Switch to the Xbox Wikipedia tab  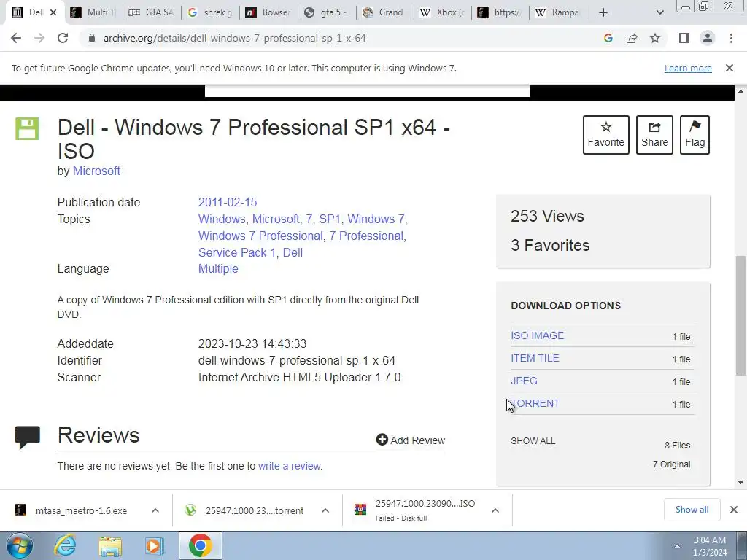point(443,12)
